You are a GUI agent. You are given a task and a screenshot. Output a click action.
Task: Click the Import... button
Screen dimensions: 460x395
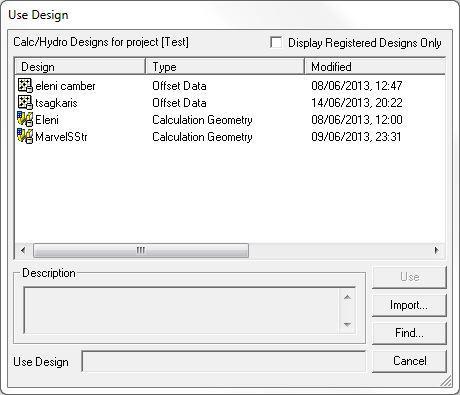[409, 305]
